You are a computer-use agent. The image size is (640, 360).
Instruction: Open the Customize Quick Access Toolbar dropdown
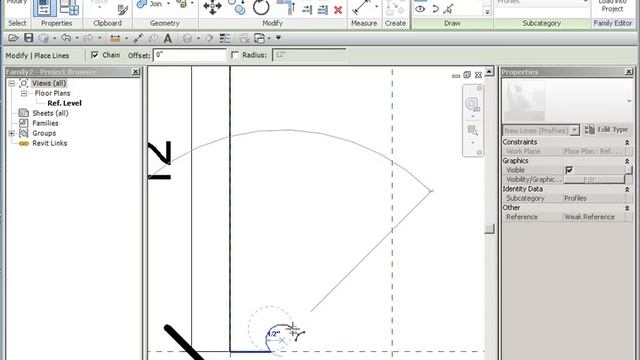(278, 38)
